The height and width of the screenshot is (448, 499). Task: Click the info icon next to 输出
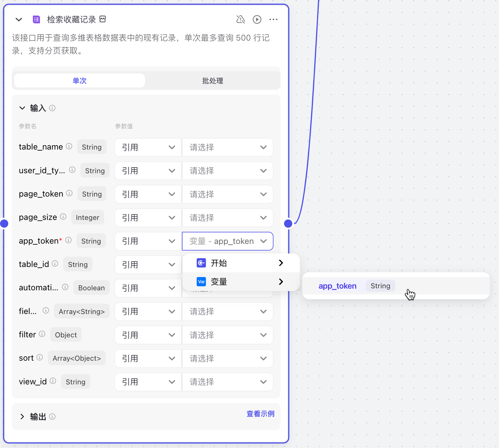(52, 417)
